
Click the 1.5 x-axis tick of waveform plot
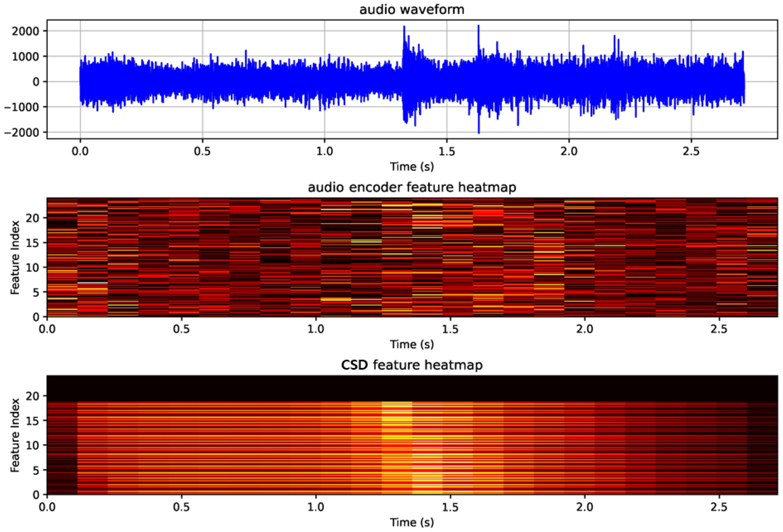coord(447,151)
